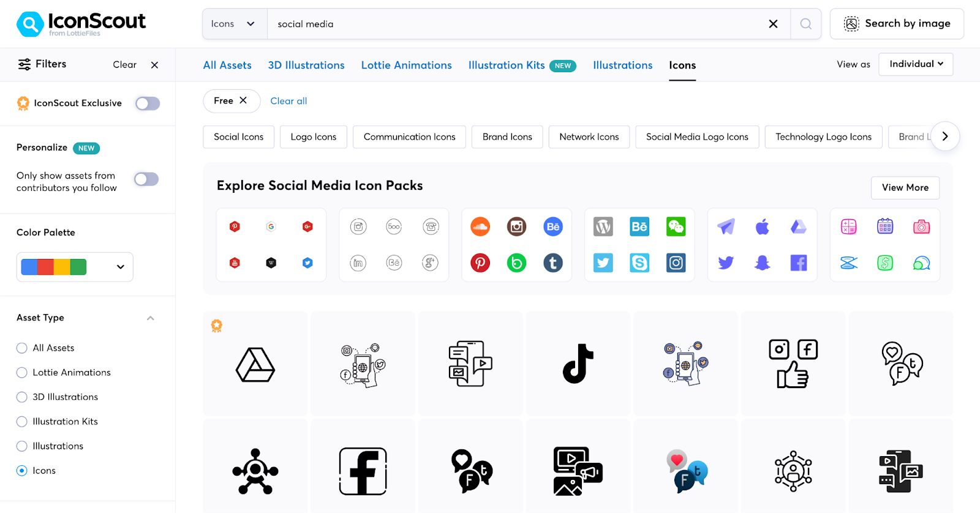The image size is (980, 513).
Task: Expand the Color Palette dropdown
Action: (75, 267)
